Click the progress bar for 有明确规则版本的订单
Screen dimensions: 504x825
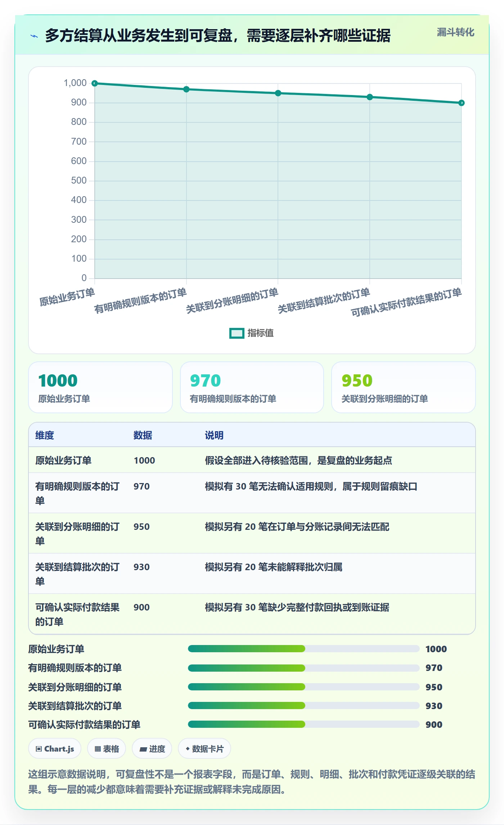pos(304,668)
